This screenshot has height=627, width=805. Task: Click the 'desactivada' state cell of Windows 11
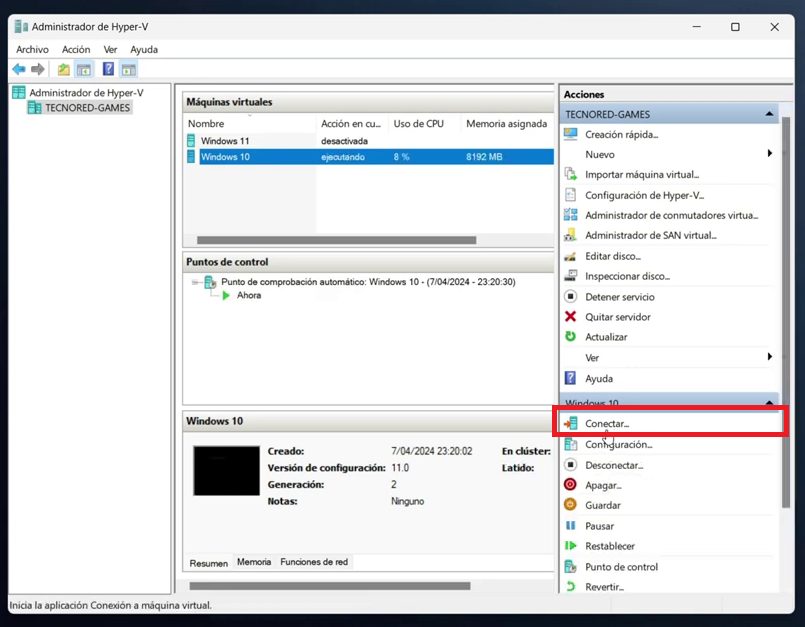(344, 141)
